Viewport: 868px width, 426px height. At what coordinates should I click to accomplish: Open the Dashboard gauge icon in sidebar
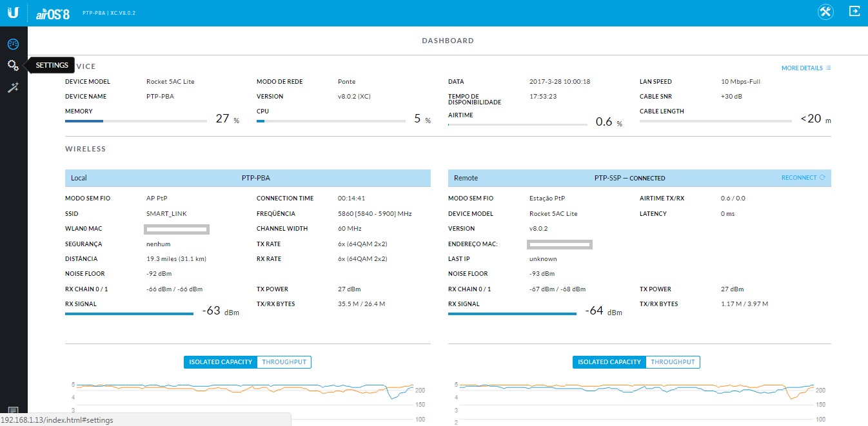(x=13, y=44)
